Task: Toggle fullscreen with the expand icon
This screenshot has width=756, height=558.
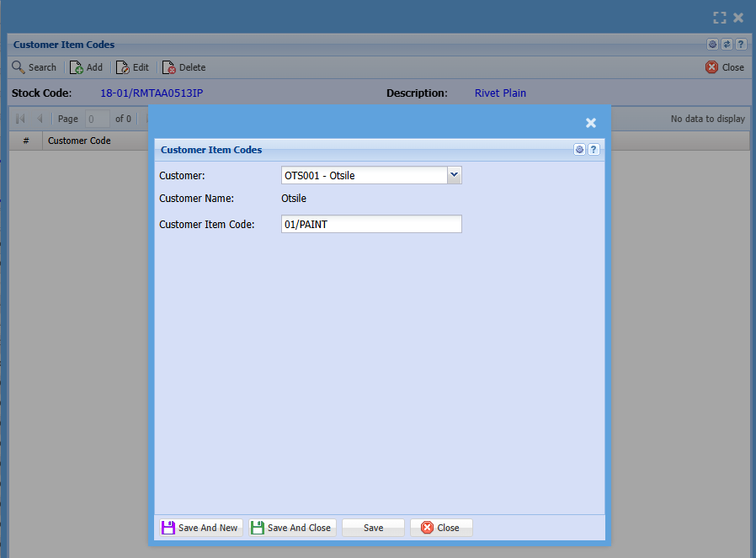Action: (719, 18)
